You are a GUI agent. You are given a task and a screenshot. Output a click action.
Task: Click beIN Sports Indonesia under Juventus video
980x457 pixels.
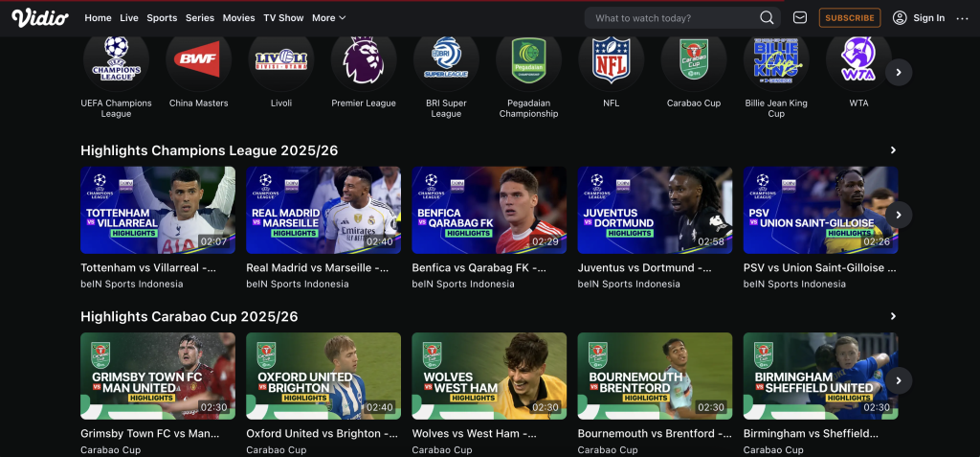(629, 285)
